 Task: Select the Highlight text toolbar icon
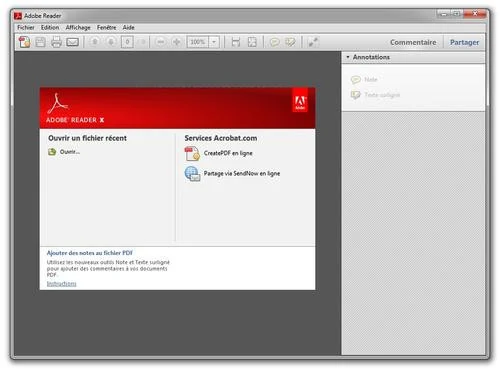290,42
